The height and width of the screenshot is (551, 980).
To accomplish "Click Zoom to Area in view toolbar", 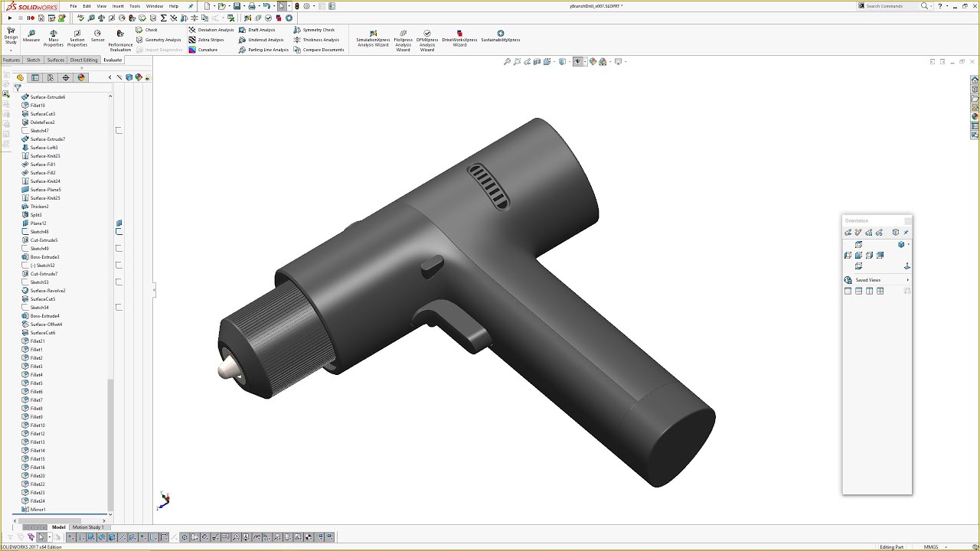I will coord(518,61).
